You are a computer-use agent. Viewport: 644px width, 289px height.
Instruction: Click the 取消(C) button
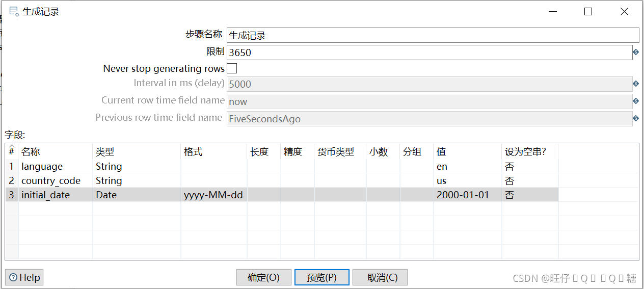click(380, 277)
